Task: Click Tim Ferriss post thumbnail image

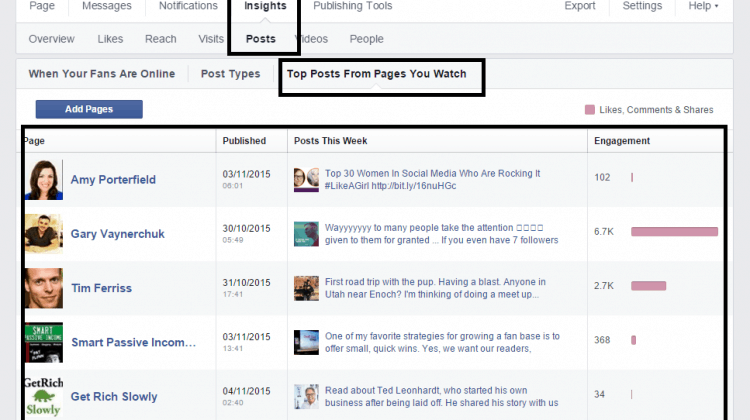Action: (x=306, y=288)
